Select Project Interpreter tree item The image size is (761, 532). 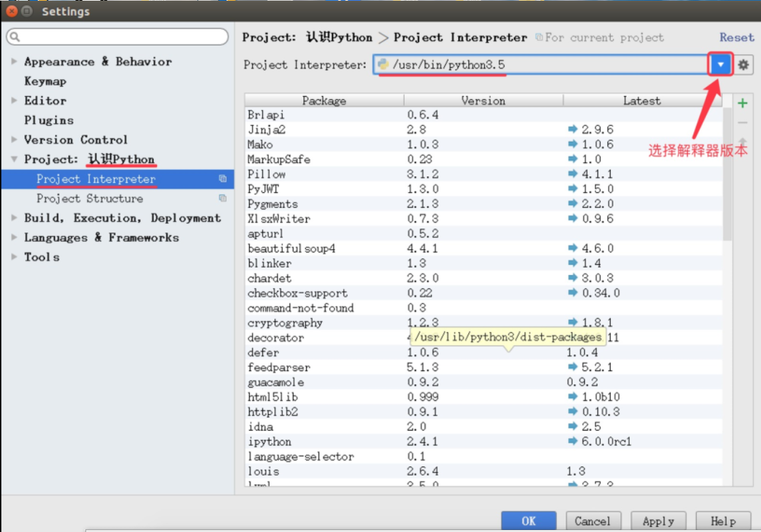pos(118,179)
